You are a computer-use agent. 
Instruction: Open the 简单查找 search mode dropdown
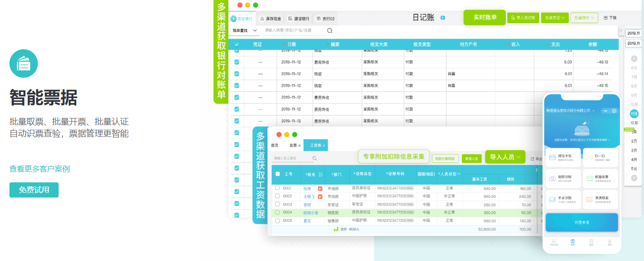pyautogui.click(x=244, y=30)
